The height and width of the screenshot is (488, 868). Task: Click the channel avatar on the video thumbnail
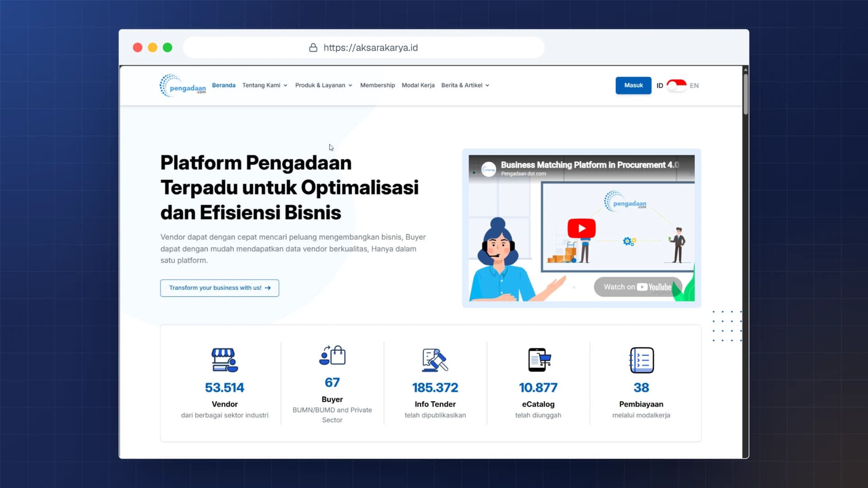click(489, 169)
